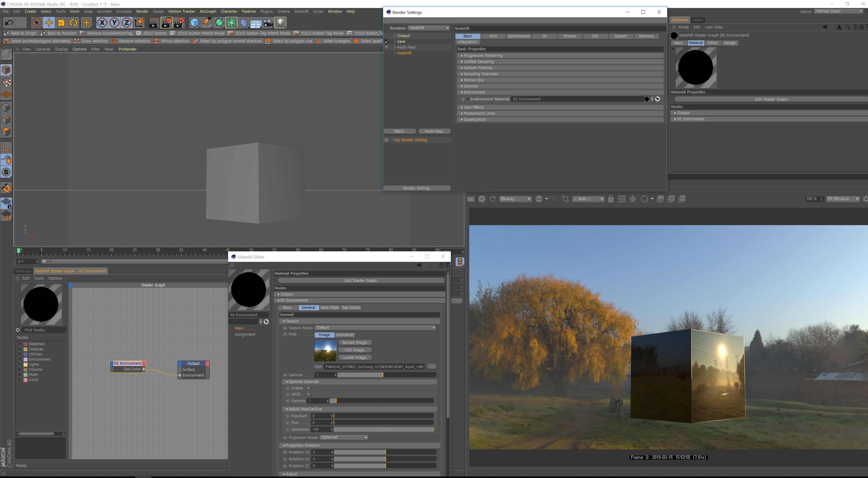This screenshot has width=868, height=478.
Task: Adjust the Saturation slider
Action: (383, 429)
